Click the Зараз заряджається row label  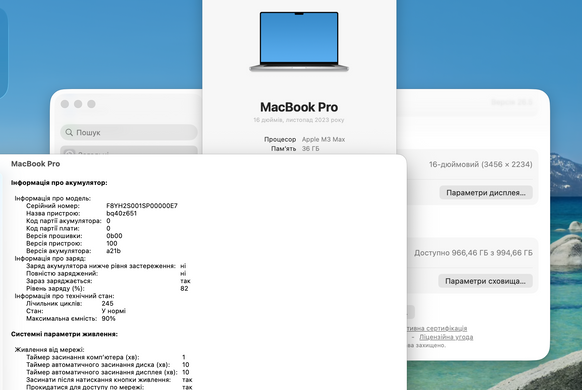59,281
